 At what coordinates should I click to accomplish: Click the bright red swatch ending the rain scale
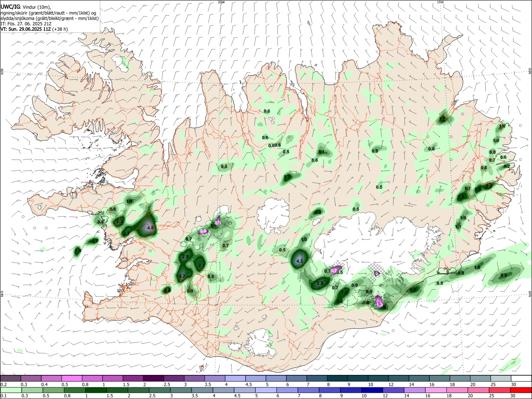pyautogui.click(x=521, y=390)
